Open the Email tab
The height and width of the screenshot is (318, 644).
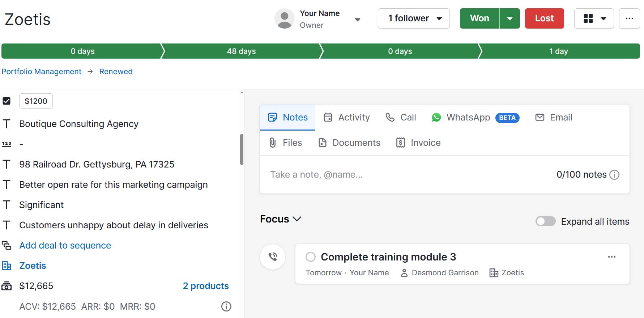point(554,117)
